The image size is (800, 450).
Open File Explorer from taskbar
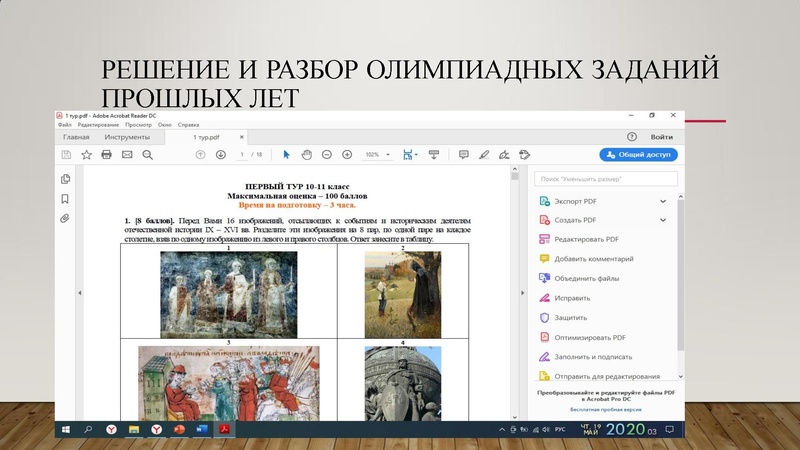pyautogui.click(x=134, y=430)
